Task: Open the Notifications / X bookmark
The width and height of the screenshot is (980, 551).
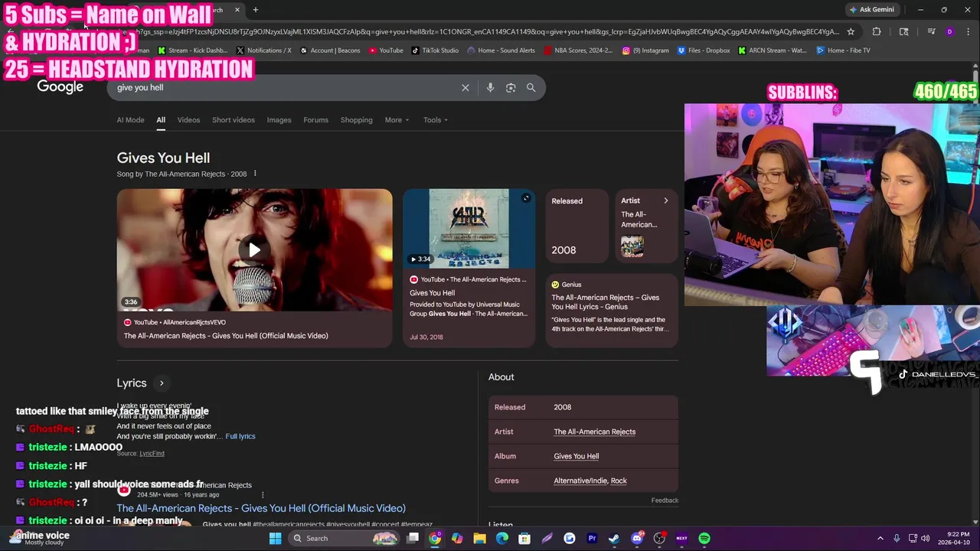Action: (x=264, y=51)
